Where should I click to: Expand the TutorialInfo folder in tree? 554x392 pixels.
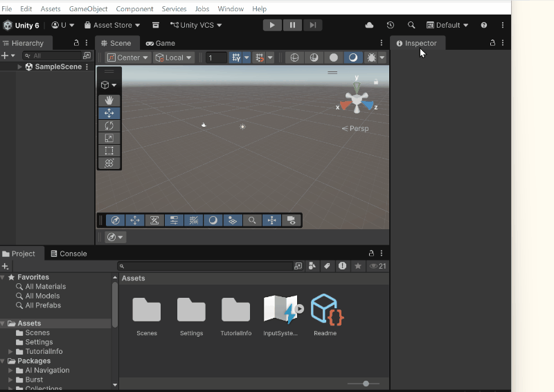coord(10,351)
